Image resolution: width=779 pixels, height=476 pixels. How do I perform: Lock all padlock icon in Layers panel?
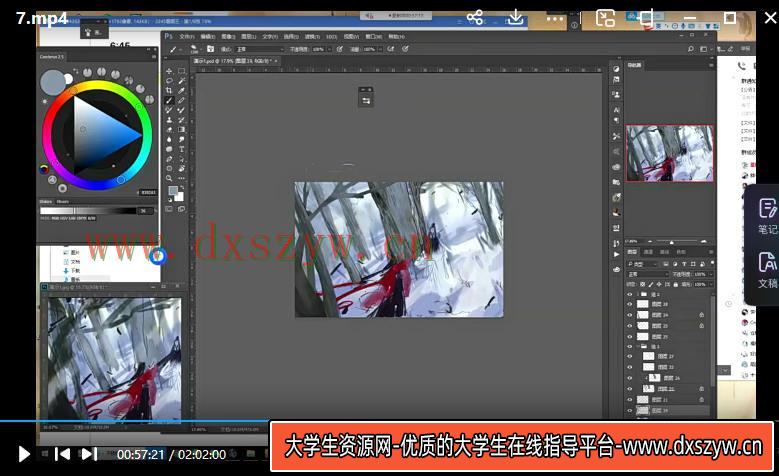(x=676, y=285)
